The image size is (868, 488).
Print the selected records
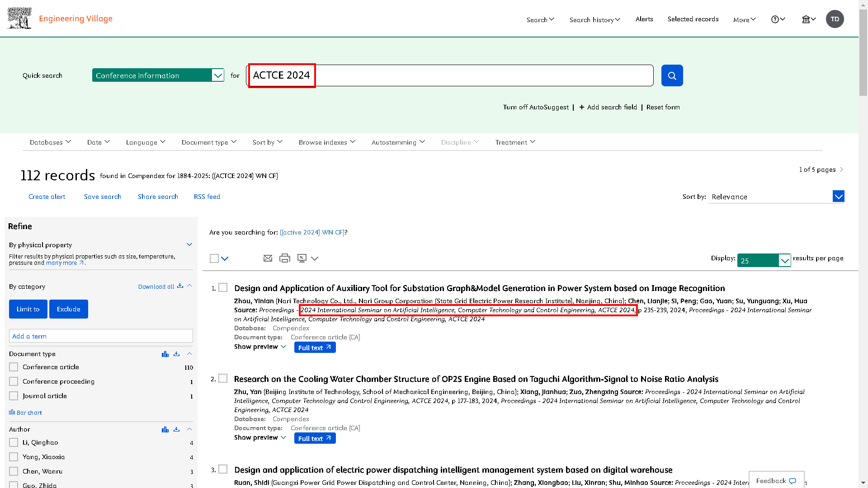pyautogui.click(x=285, y=258)
